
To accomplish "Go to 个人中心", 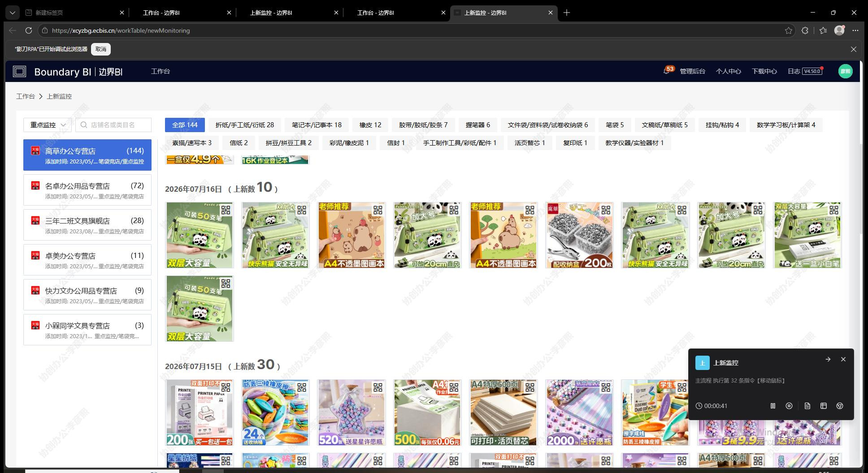I will [729, 71].
